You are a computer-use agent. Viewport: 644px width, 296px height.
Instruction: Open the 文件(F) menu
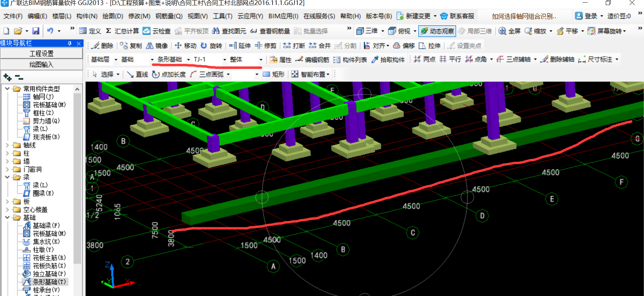click(x=13, y=16)
